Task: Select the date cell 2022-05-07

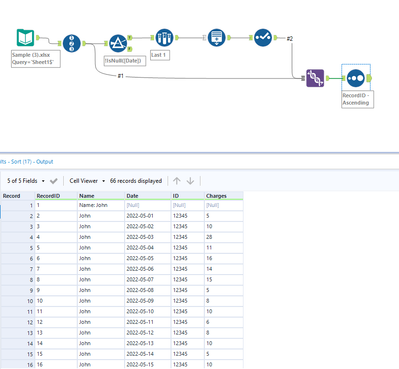Action: pos(148,280)
